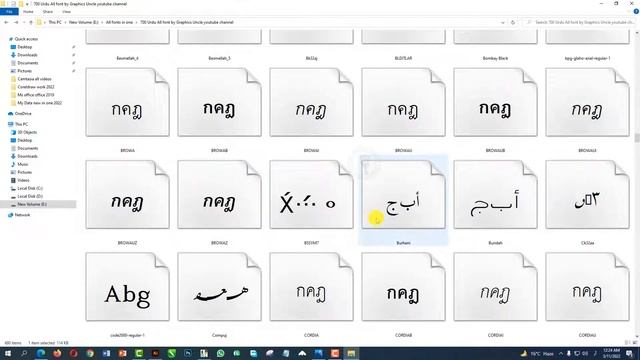Open the Ms office 2019 folder
This screenshot has height=360, width=640.
[36, 95]
